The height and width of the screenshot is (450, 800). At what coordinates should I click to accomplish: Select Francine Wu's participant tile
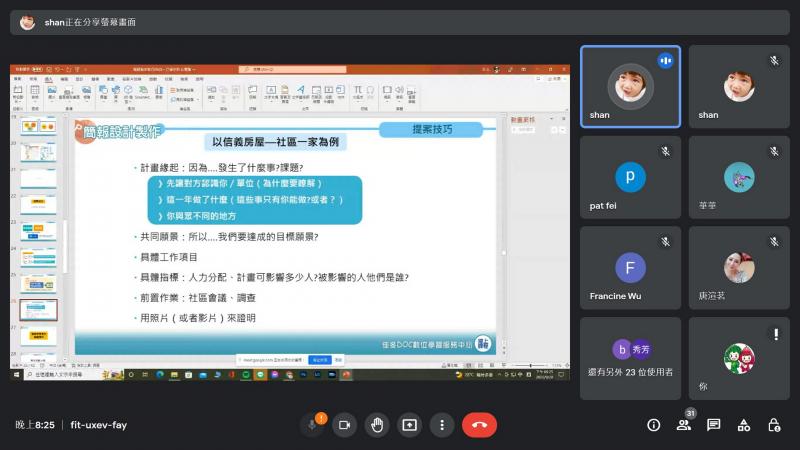(630, 268)
